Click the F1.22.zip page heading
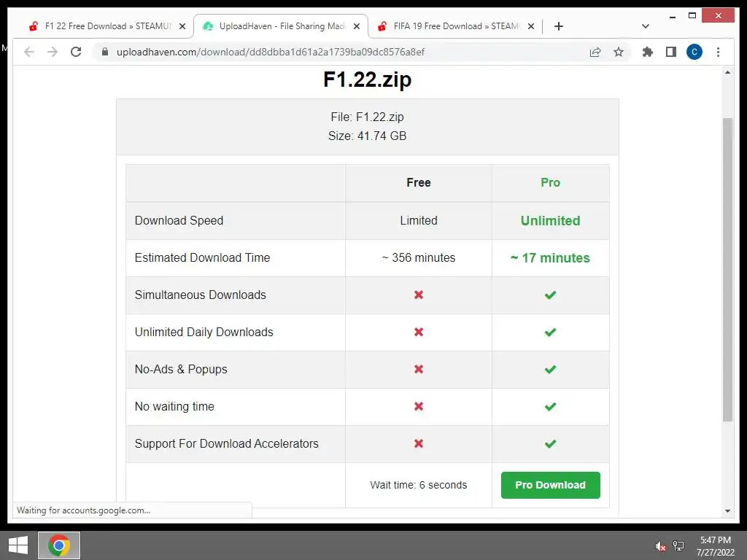747x560 pixels. tap(368, 79)
